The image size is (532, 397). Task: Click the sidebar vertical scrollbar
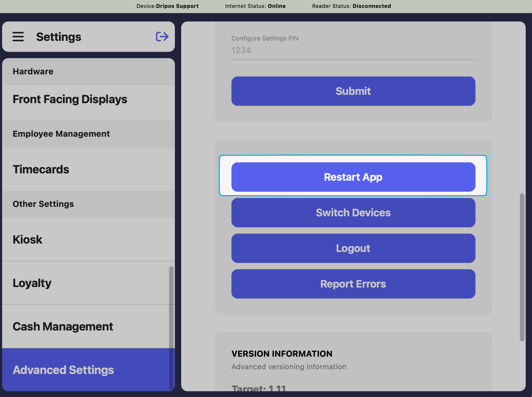pos(171,327)
